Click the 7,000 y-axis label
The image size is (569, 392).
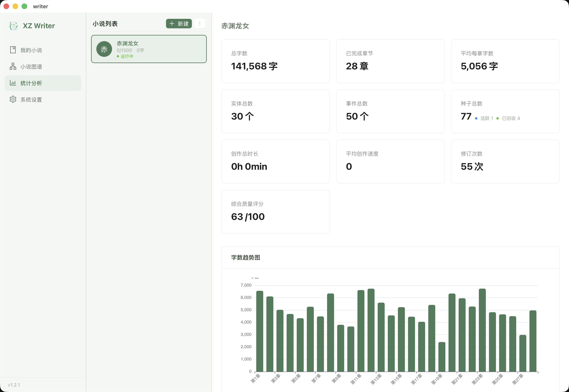tap(246, 285)
